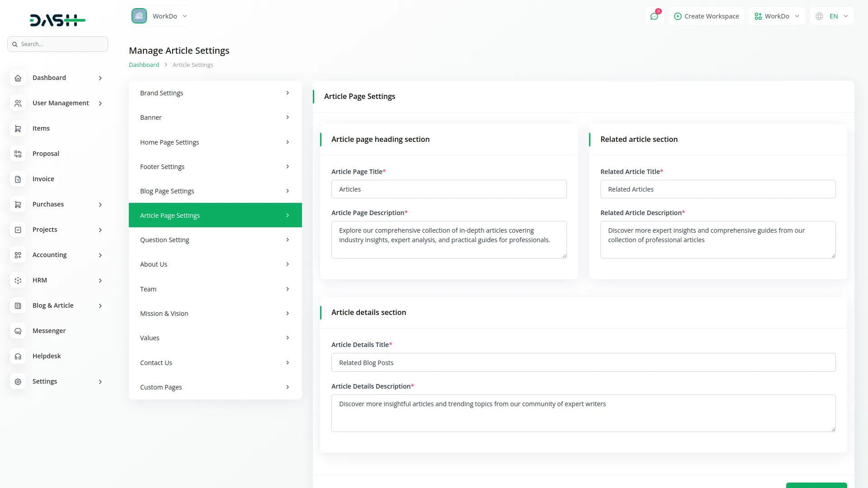Click the Dashboard home icon in sidebar
This screenshot has width=868, height=488.
18,78
